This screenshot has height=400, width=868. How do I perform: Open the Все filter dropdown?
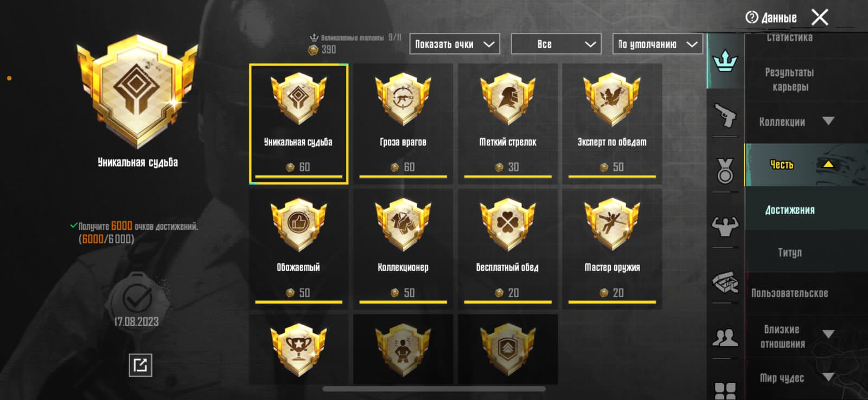click(556, 44)
